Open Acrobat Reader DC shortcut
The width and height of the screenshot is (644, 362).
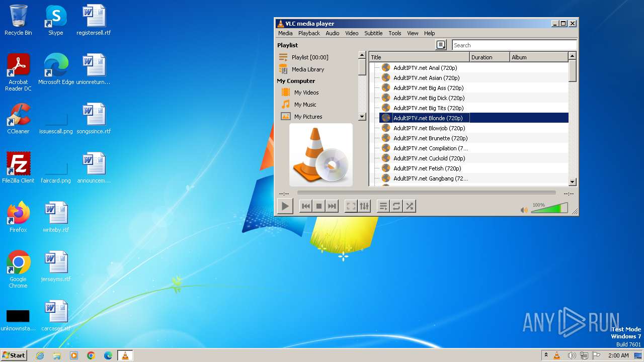[18, 72]
